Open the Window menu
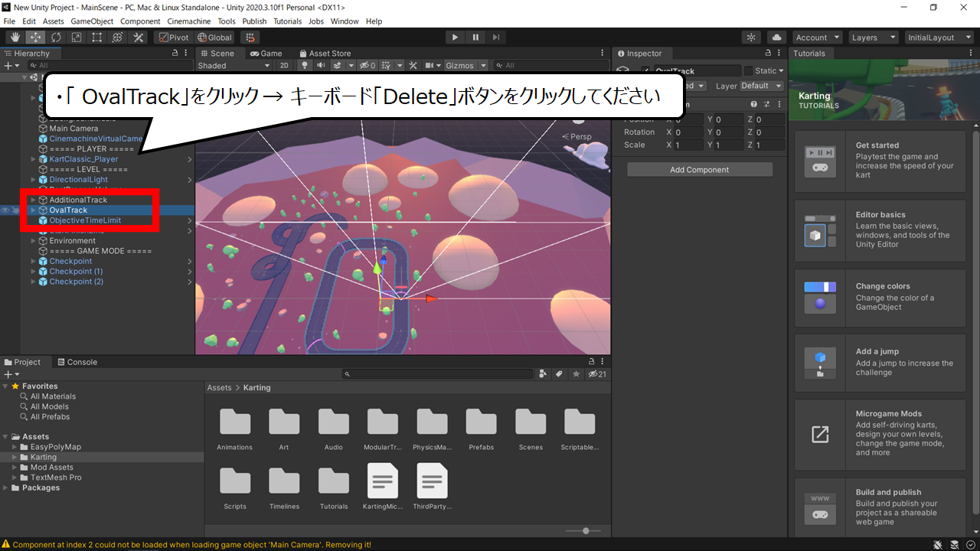Screen dimensions: 980x551 pyautogui.click(x=345, y=21)
